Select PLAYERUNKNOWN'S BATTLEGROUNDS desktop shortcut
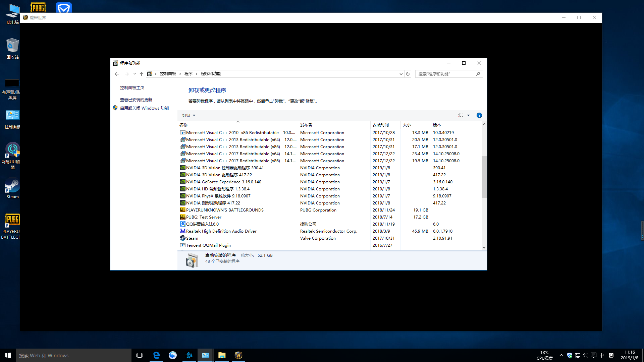 pyautogui.click(x=12, y=226)
